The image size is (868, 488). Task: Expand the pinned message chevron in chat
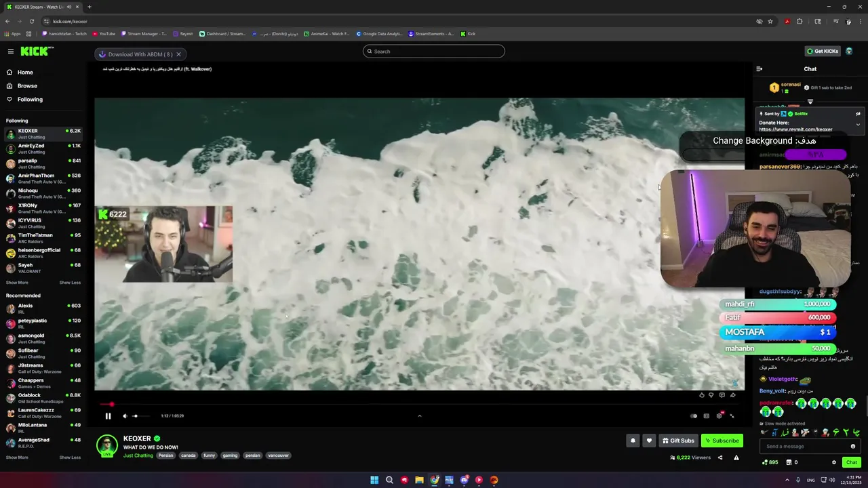[x=858, y=125]
